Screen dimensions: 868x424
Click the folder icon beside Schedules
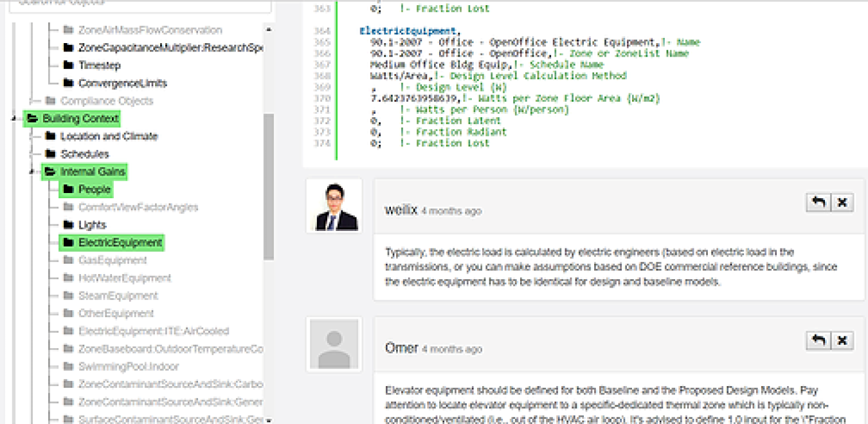pos(51,154)
